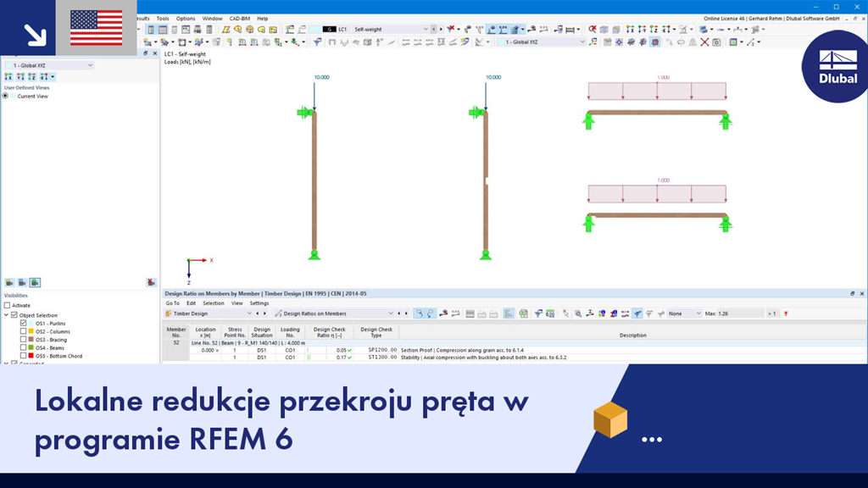The width and height of the screenshot is (868, 488).
Task: Click the view in Z direction axis icon
Action: (654, 30)
